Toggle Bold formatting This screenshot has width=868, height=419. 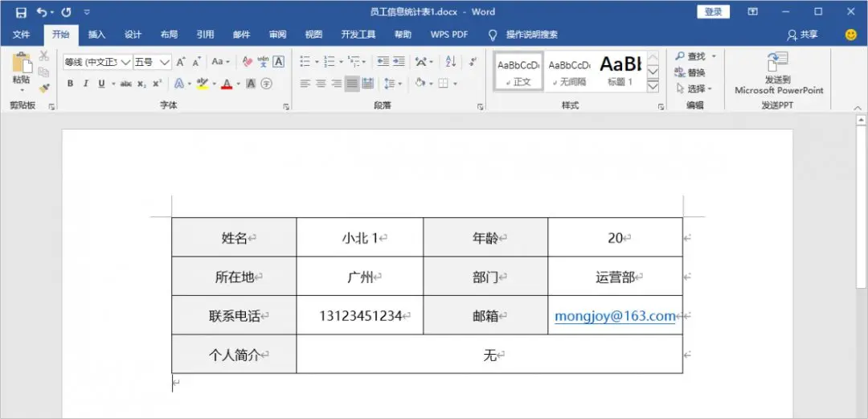(x=70, y=84)
